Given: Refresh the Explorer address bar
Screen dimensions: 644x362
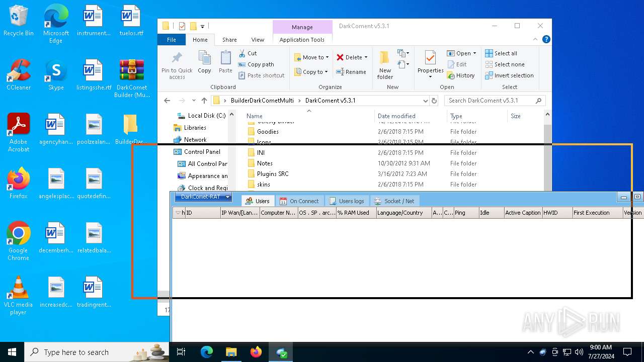Looking at the screenshot, I should pyautogui.click(x=434, y=101).
